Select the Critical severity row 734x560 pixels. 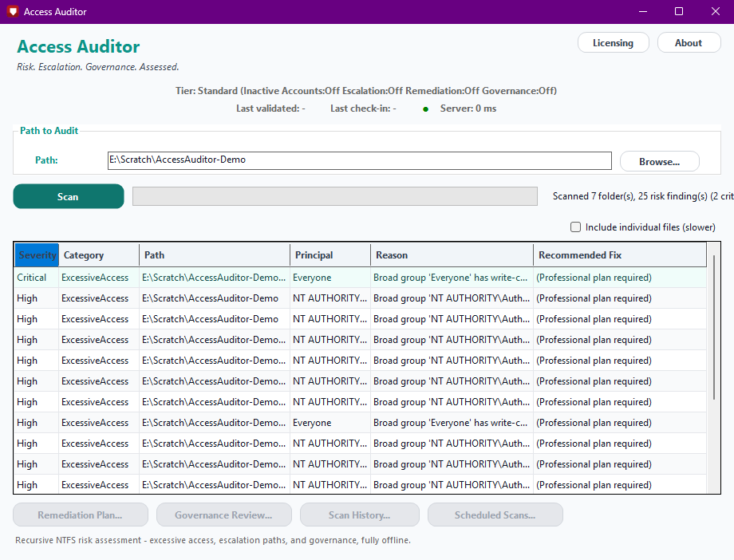[360, 277]
